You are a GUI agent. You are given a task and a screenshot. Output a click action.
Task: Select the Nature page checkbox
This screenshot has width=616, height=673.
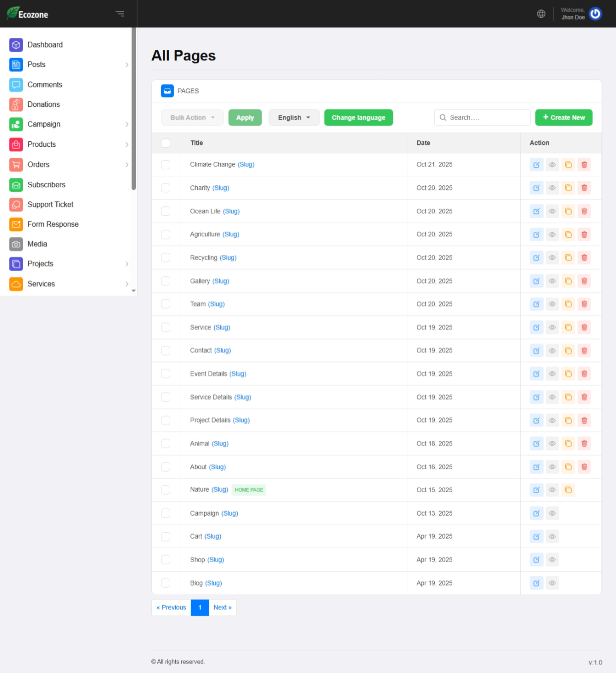point(166,490)
